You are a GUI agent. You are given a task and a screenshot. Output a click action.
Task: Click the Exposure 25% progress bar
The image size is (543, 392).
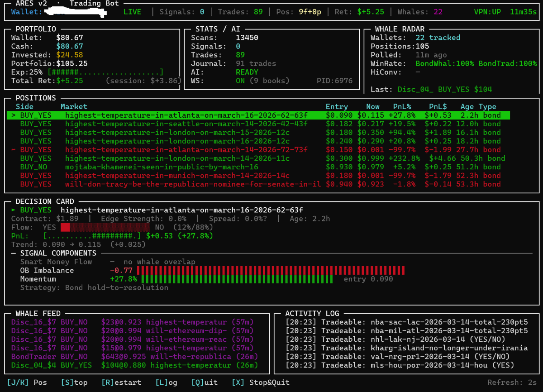105,72
